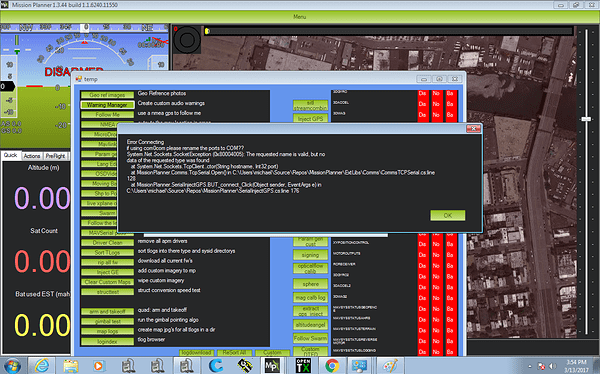Open the Windows Explorer folder icon

(70, 366)
